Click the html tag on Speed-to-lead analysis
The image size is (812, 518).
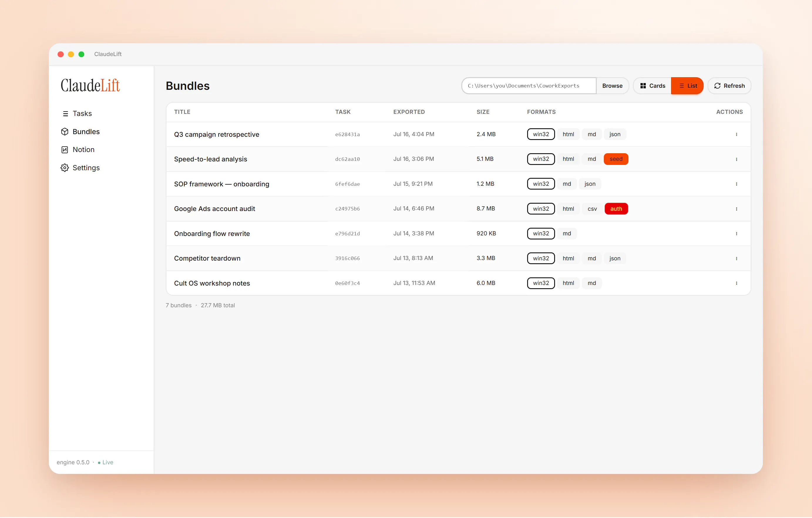(x=568, y=159)
